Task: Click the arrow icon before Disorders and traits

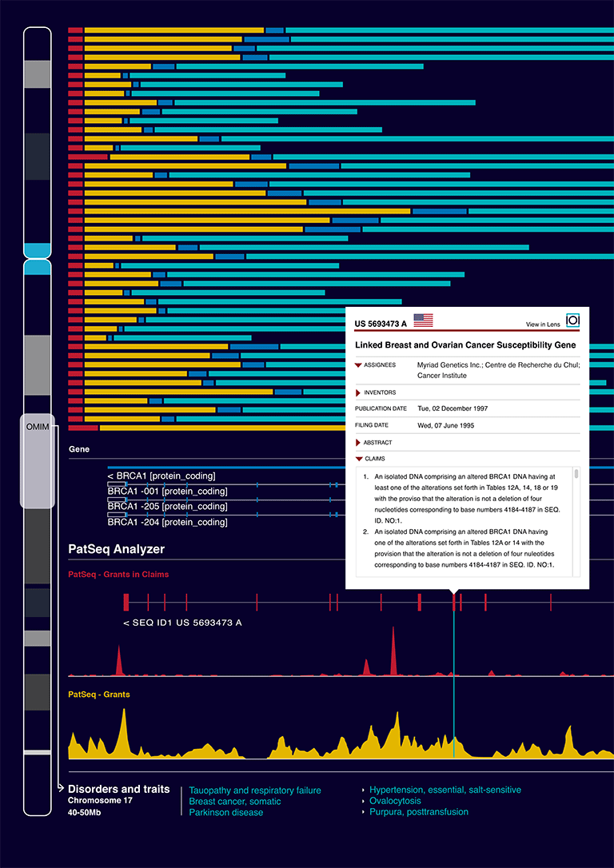Action: pyautogui.click(x=60, y=789)
